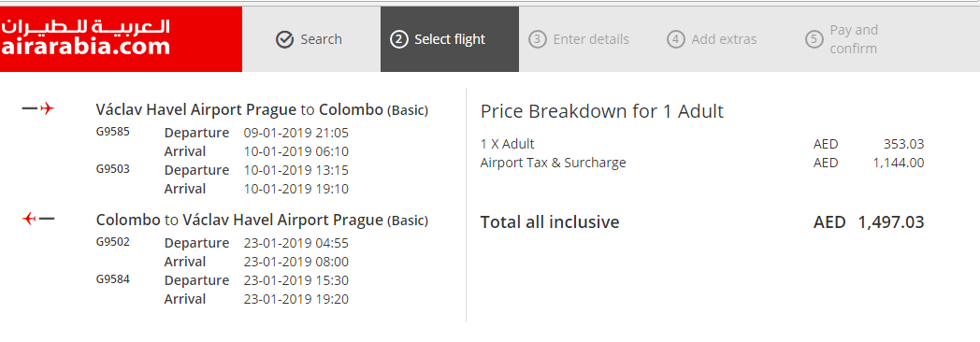Click flight number G9503

click(x=113, y=168)
